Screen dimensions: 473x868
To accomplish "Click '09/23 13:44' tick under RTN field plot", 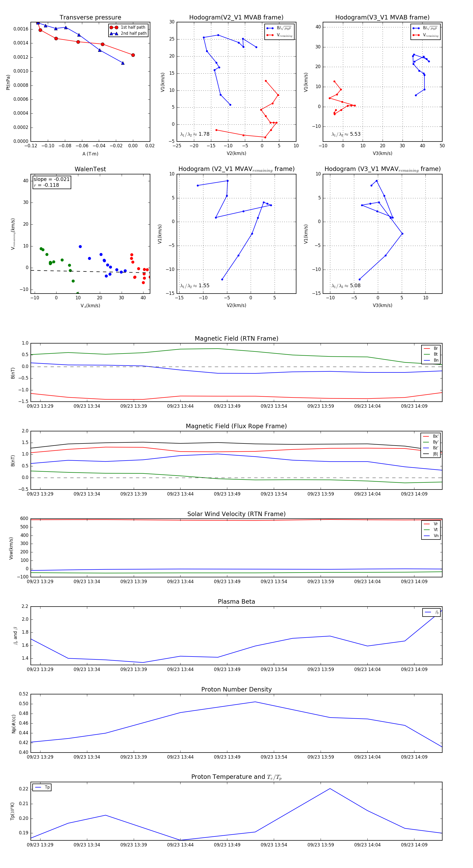I will 180,406.
